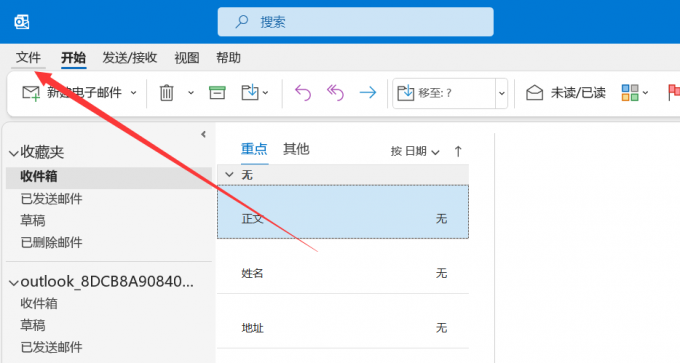Open the delete options dropdown arrow
This screenshot has width=680, height=363.
(x=191, y=93)
